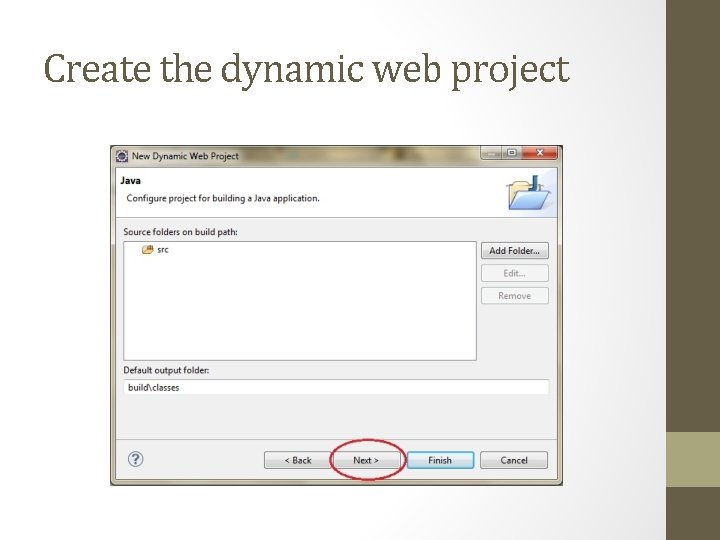The image size is (720, 540).
Task: Click the disabled Edit... button
Action: click(x=514, y=273)
